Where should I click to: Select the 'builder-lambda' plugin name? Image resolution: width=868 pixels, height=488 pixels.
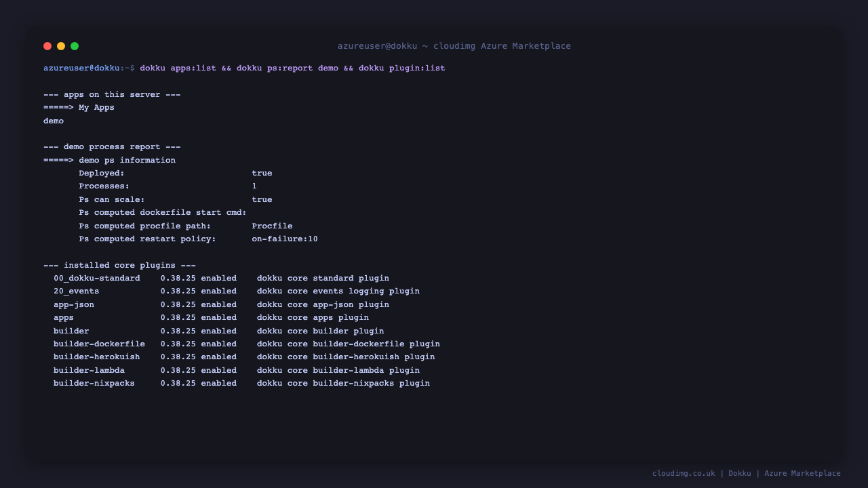pos(89,371)
